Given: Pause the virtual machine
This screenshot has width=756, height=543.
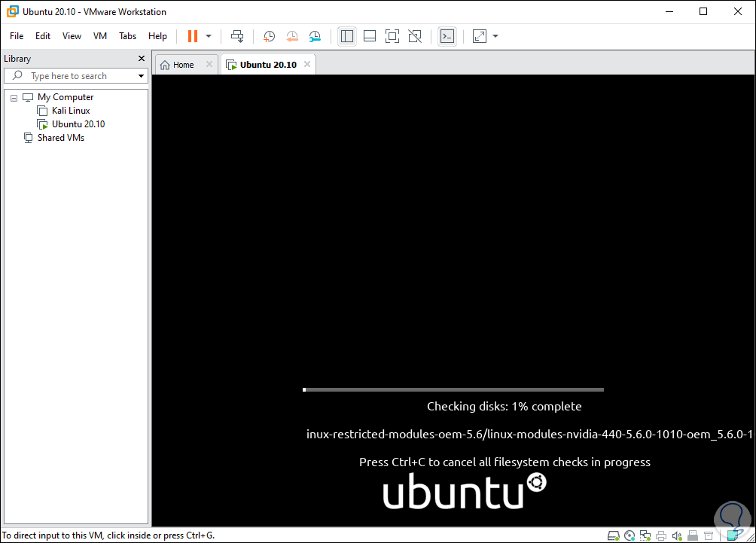Looking at the screenshot, I should [192, 36].
